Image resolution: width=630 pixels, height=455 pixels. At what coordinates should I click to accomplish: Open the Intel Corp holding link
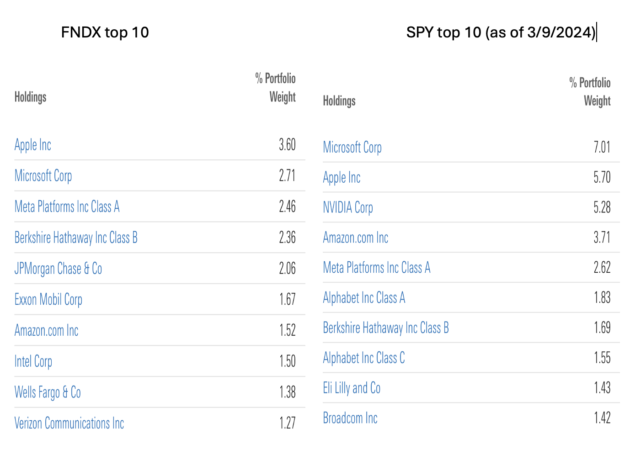point(33,361)
